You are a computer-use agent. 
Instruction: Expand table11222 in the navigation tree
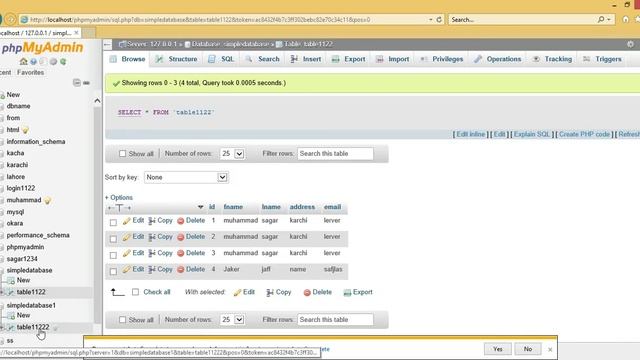(2, 327)
